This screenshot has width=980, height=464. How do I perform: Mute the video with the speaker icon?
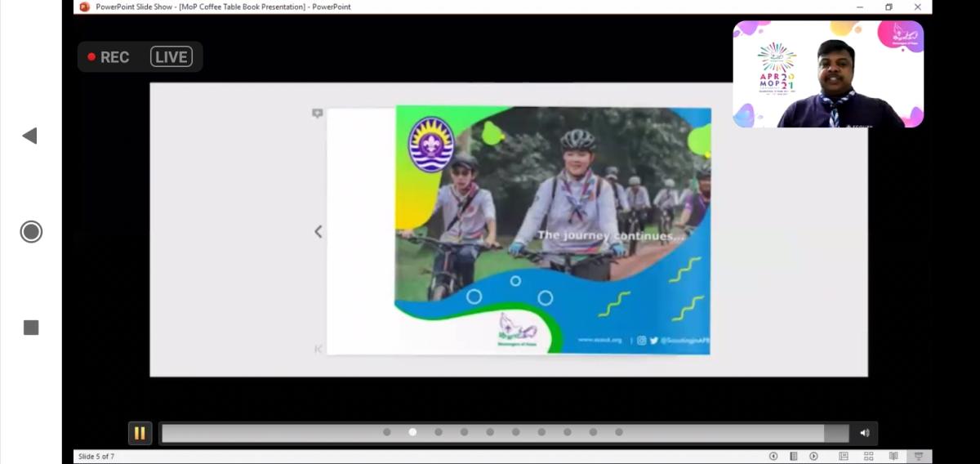pyautogui.click(x=865, y=433)
